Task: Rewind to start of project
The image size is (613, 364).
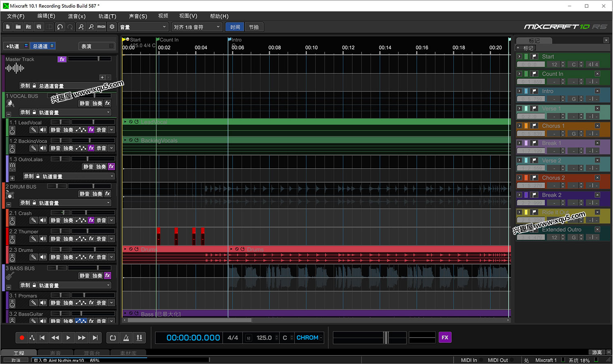Action: click(x=42, y=337)
